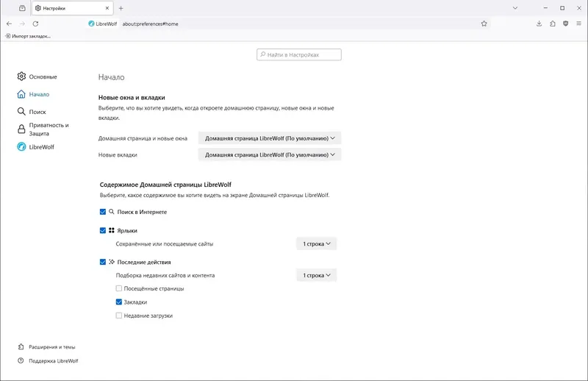Open Поиск settings category

[x=32, y=112]
